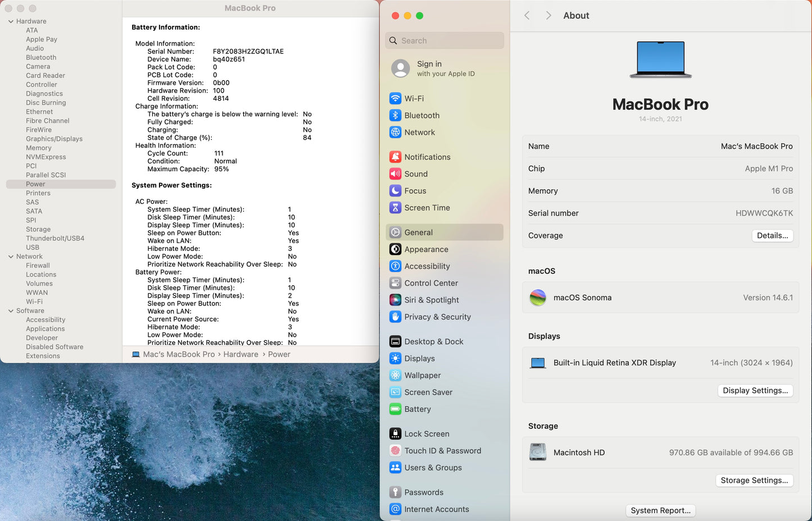812x521 pixels.
Task: Collapse the Hardware section
Action: click(x=10, y=21)
